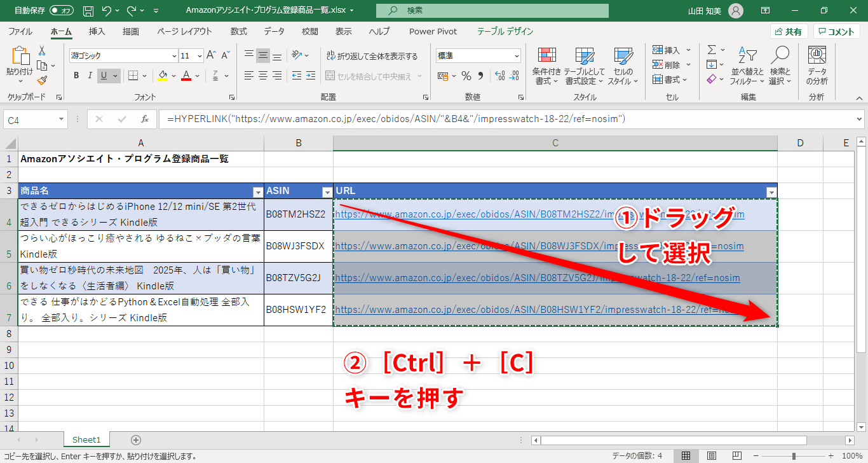Switch to Page Break Preview in status bar

click(736, 456)
